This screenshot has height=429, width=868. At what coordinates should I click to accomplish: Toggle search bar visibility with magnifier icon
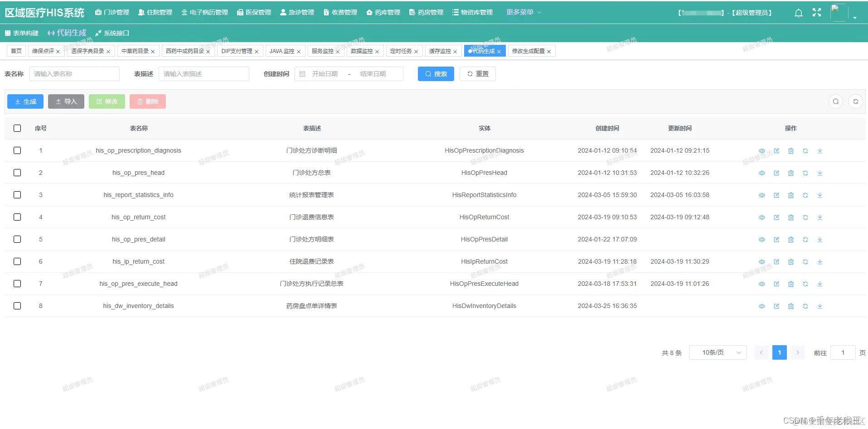pos(835,101)
